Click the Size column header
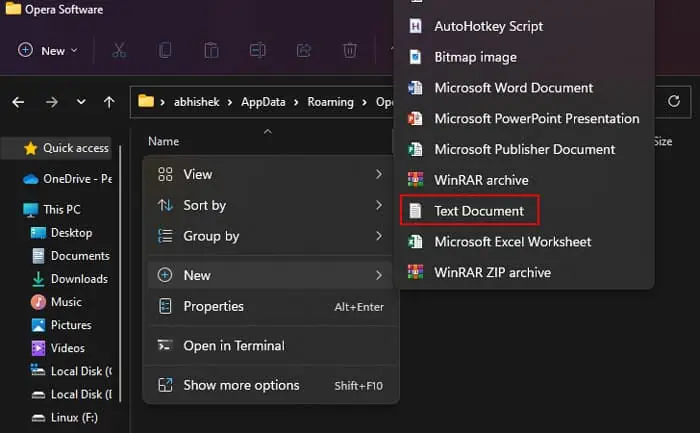This screenshot has height=433, width=700. (663, 142)
